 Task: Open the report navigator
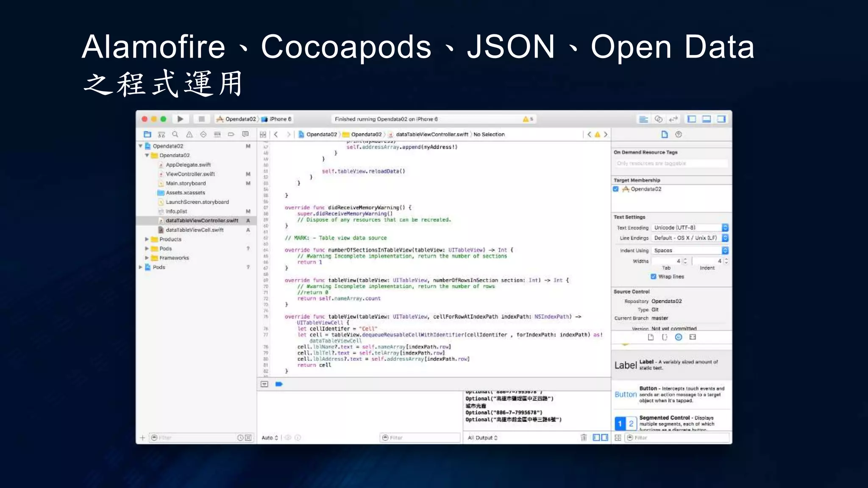pos(245,134)
